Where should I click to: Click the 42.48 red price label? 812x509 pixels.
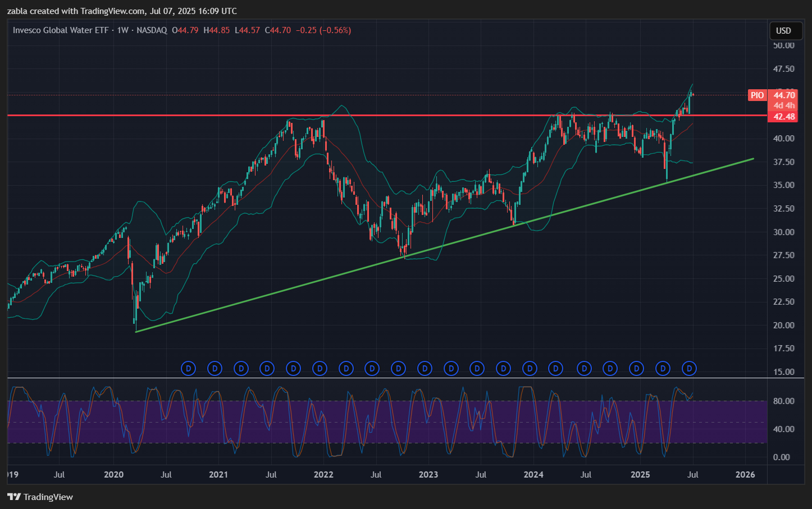(784, 117)
